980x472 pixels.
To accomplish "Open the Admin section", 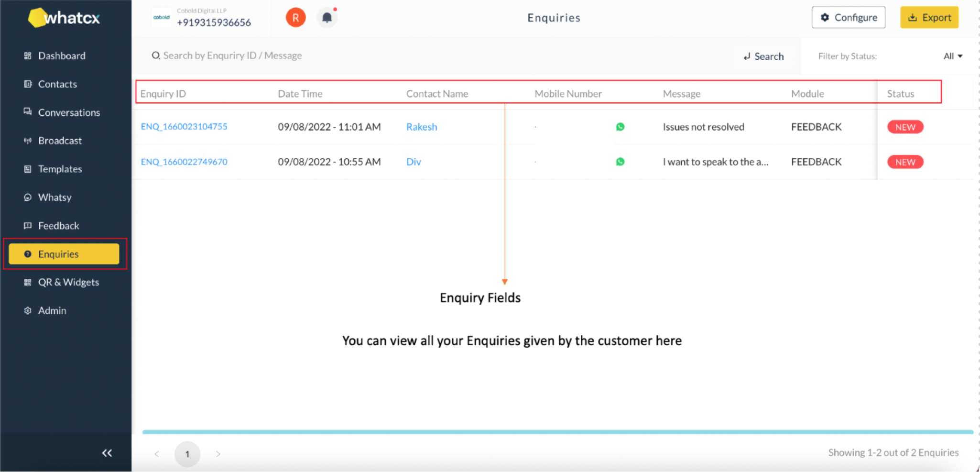I will pos(52,310).
